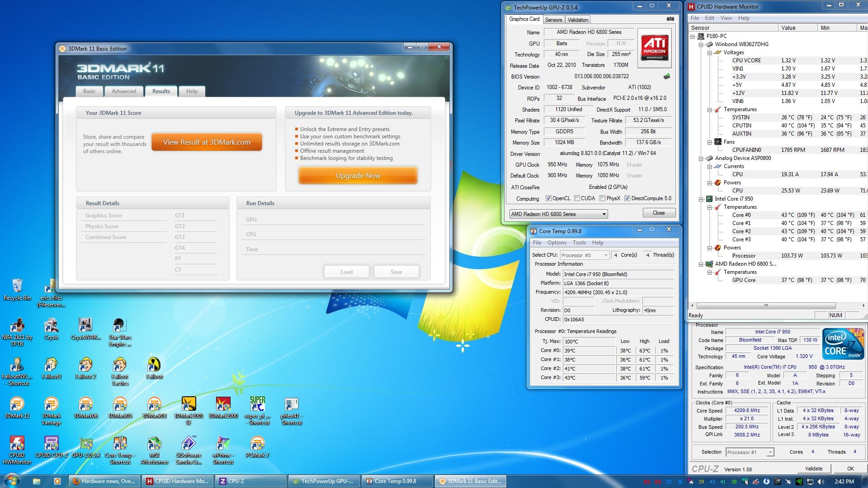Toggle the PhysX checkbox in GPU-Z
The image size is (868, 488).
tap(602, 198)
